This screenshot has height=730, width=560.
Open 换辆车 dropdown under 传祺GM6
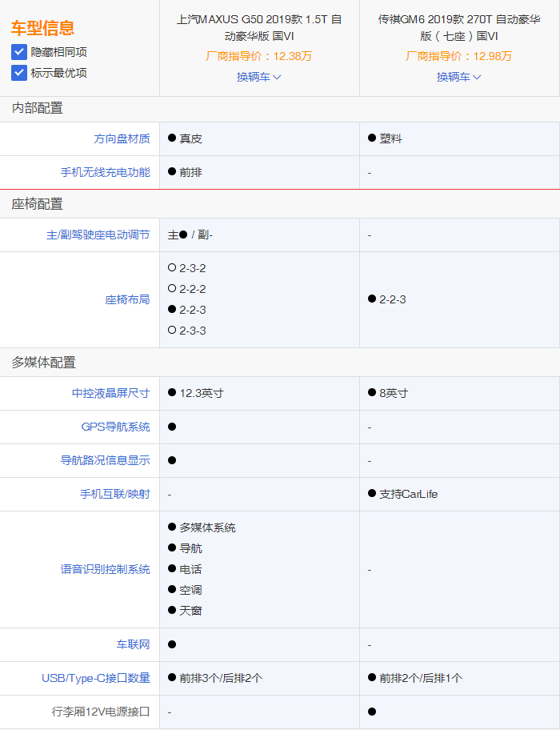point(458,77)
